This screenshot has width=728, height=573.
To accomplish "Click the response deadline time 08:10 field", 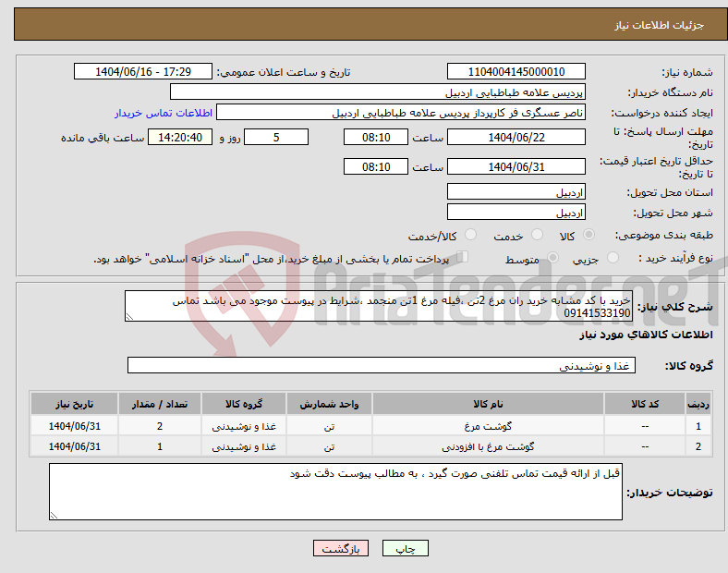I will tap(376, 137).
